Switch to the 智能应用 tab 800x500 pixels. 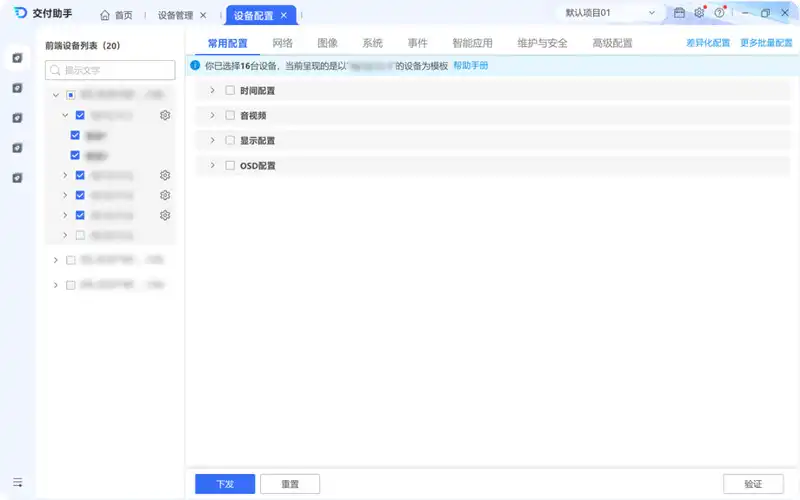point(472,43)
